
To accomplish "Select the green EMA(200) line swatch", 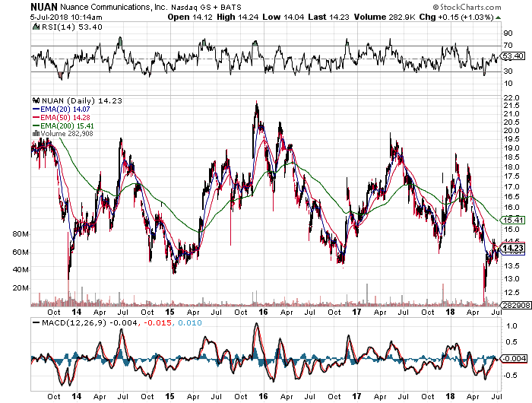I will (36, 125).
